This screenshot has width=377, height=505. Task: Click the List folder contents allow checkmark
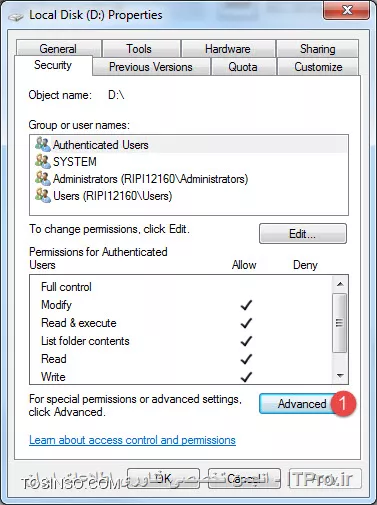point(246,341)
